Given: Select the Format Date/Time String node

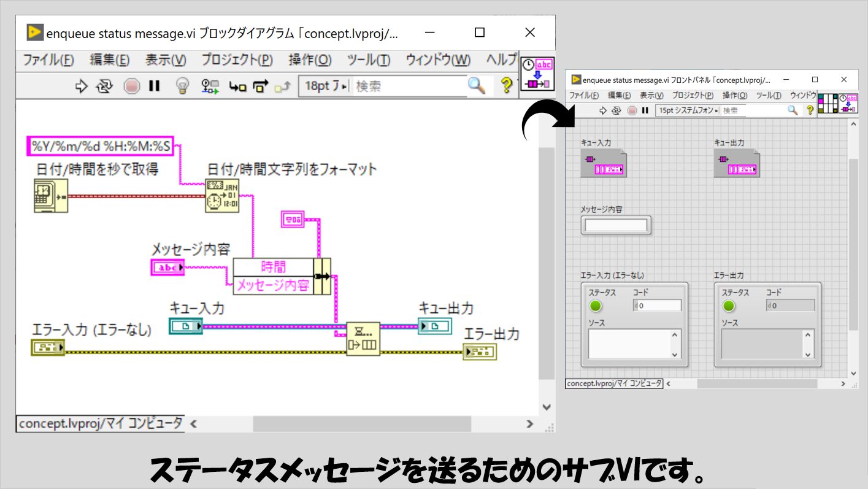Looking at the screenshot, I should tap(221, 196).
